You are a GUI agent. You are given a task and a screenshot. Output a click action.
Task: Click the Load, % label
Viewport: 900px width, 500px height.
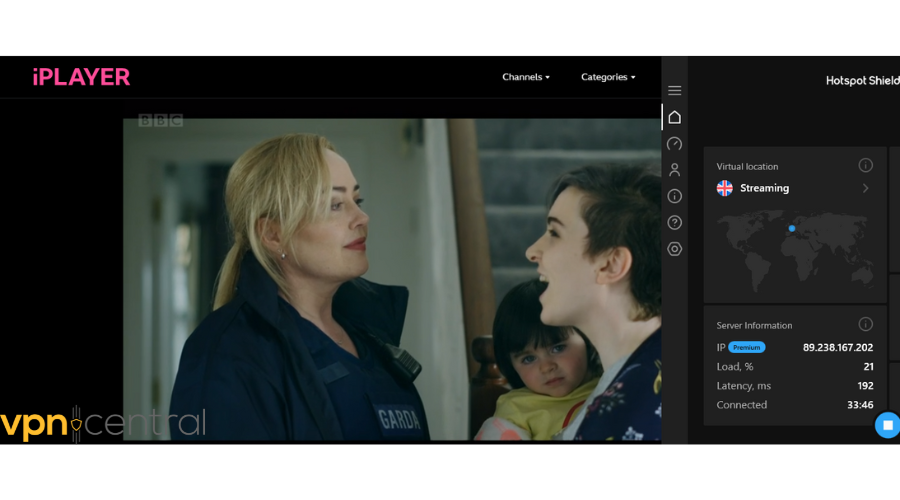coord(735,366)
